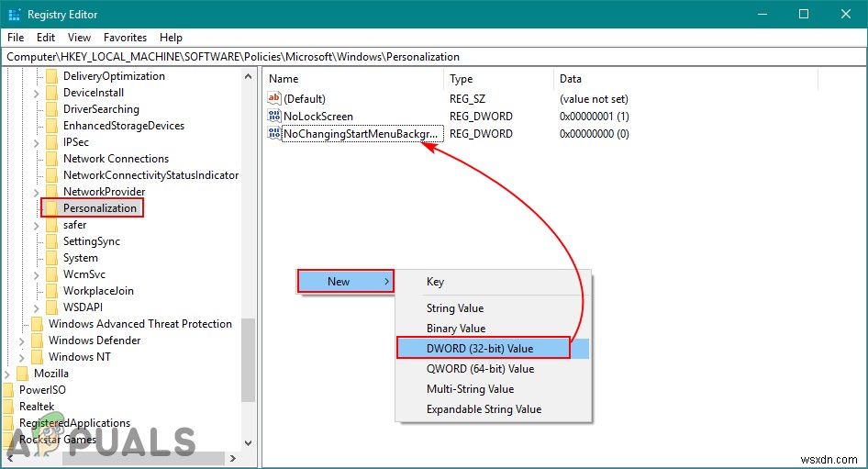Viewport: 868px width, 469px height.
Task: Select the DeliveryOptimization folder icon
Action: coord(51,76)
